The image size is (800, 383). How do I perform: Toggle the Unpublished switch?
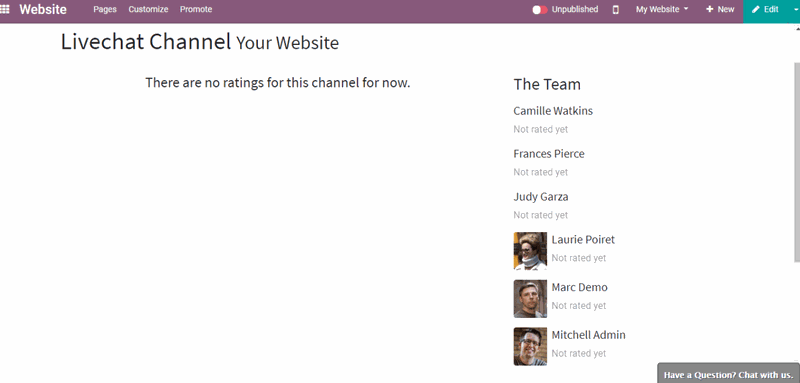pyautogui.click(x=540, y=10)
